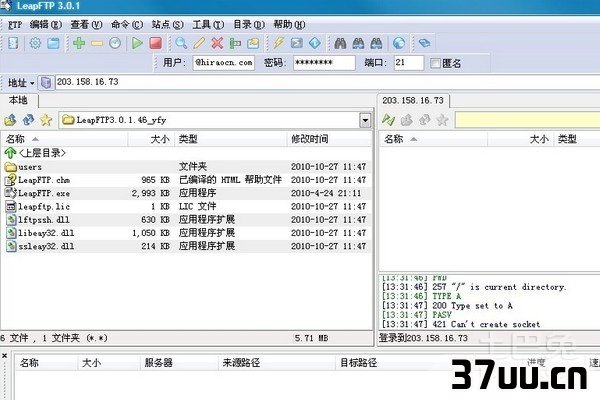Click the yellow minus remove icon

97,43
